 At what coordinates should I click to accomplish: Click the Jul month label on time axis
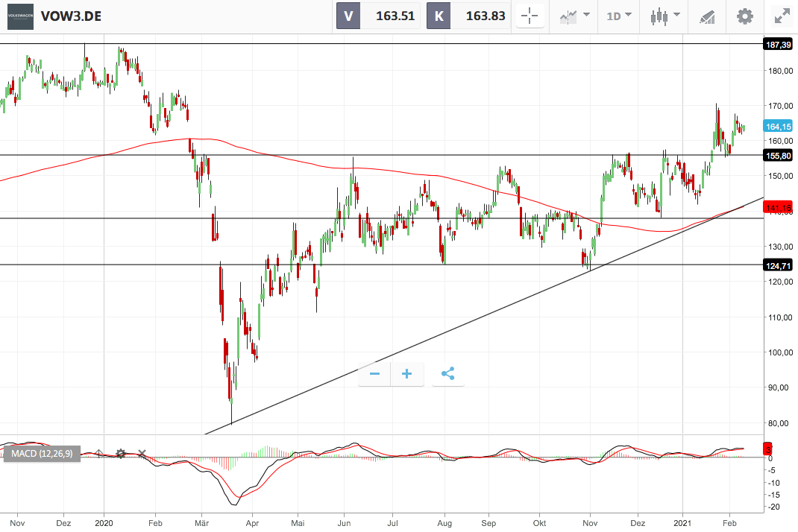click(392, 523)
